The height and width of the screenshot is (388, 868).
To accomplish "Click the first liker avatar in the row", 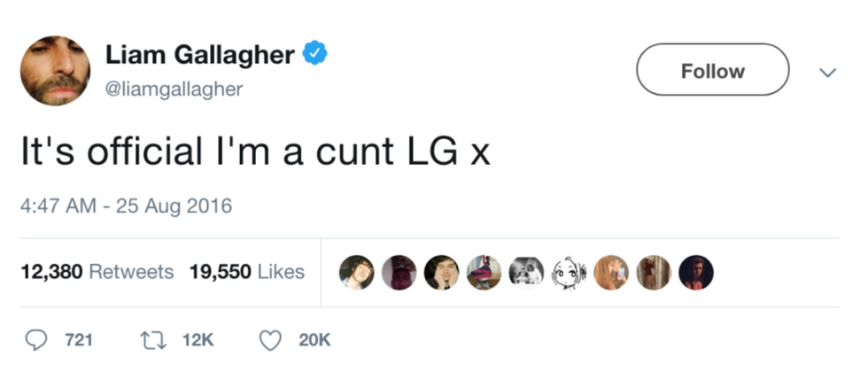I will coord(357,273).
